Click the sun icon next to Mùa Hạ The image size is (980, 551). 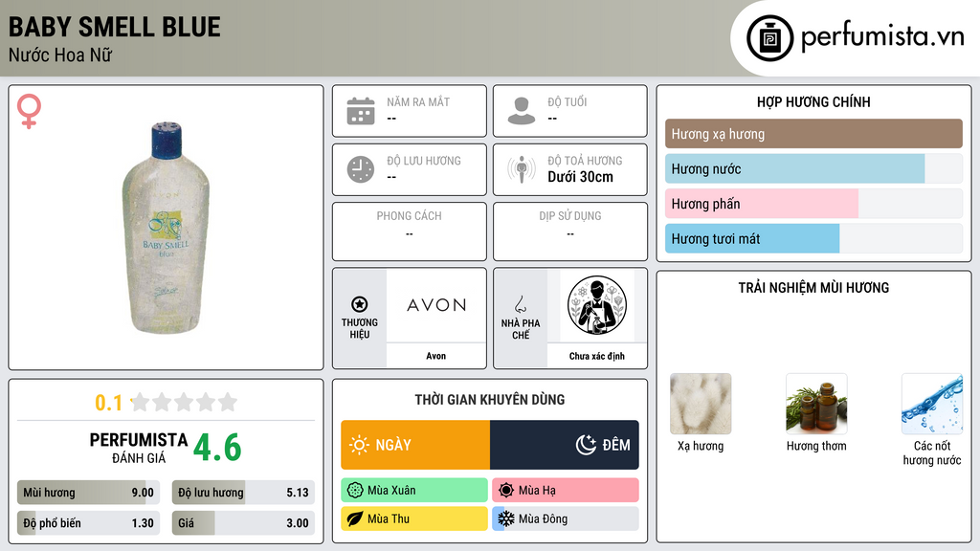tap(506, 491)
